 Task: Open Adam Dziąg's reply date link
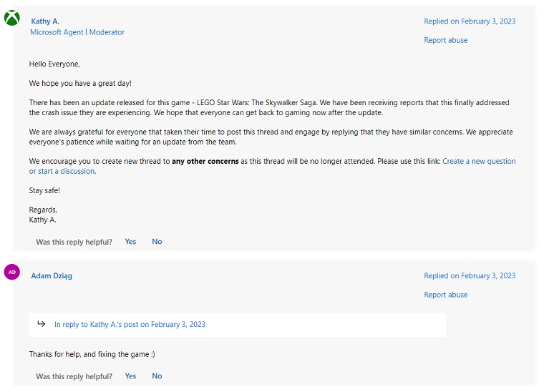470,275
